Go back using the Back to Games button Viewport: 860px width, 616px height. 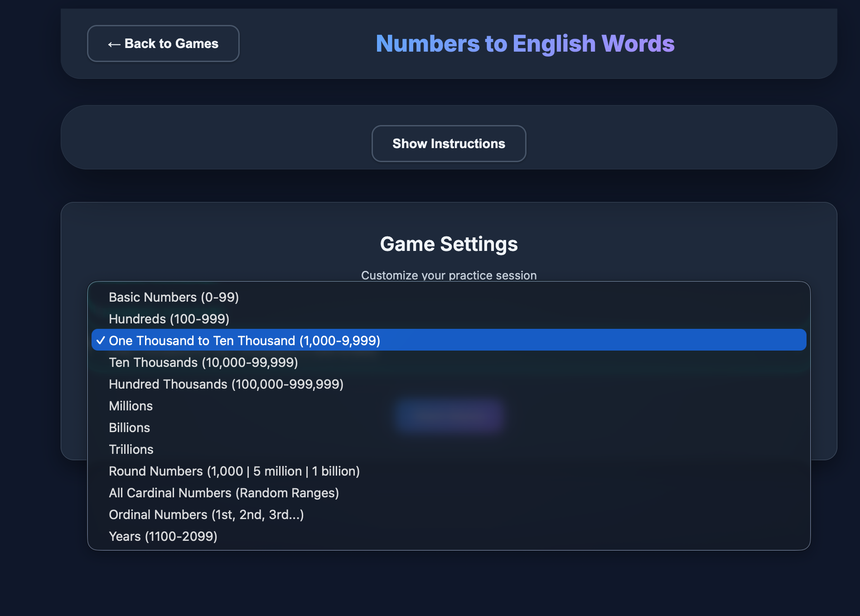click(x=163, y=43)
